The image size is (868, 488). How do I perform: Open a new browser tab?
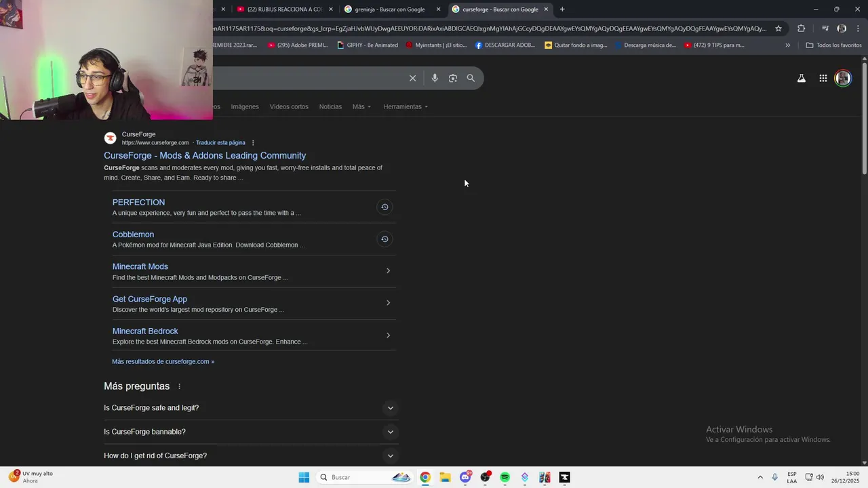(x=562, y=9)
